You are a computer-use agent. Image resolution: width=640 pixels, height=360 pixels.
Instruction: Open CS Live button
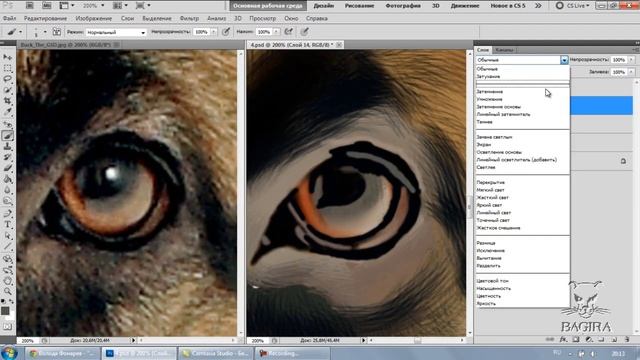[x=573, y=6]
